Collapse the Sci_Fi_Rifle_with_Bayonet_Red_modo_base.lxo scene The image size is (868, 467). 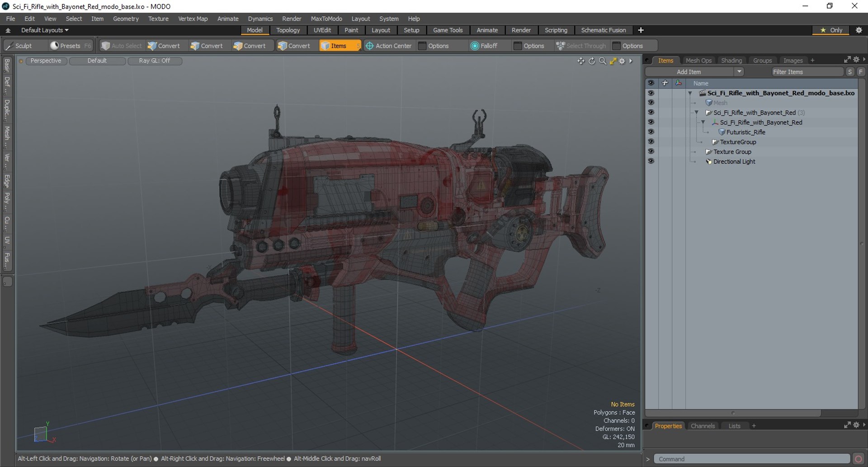(690, 93)
